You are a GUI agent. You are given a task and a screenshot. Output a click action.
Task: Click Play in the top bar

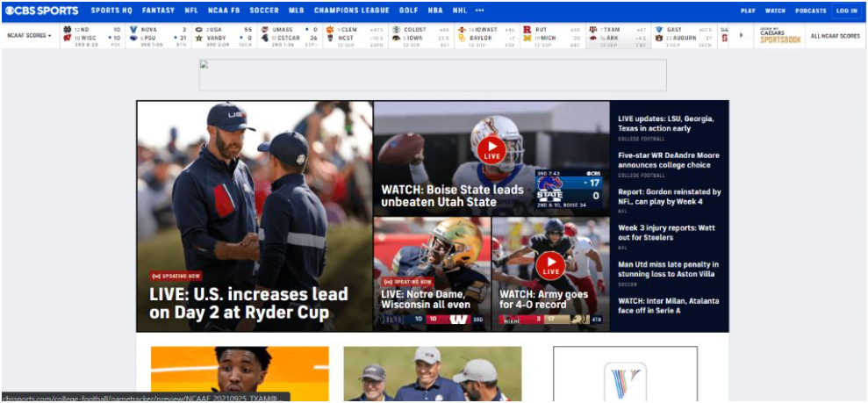coord(748,11)
